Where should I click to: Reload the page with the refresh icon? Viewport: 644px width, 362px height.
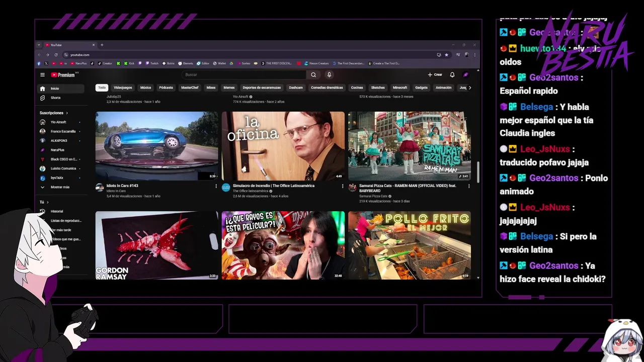tap(56, 55)
